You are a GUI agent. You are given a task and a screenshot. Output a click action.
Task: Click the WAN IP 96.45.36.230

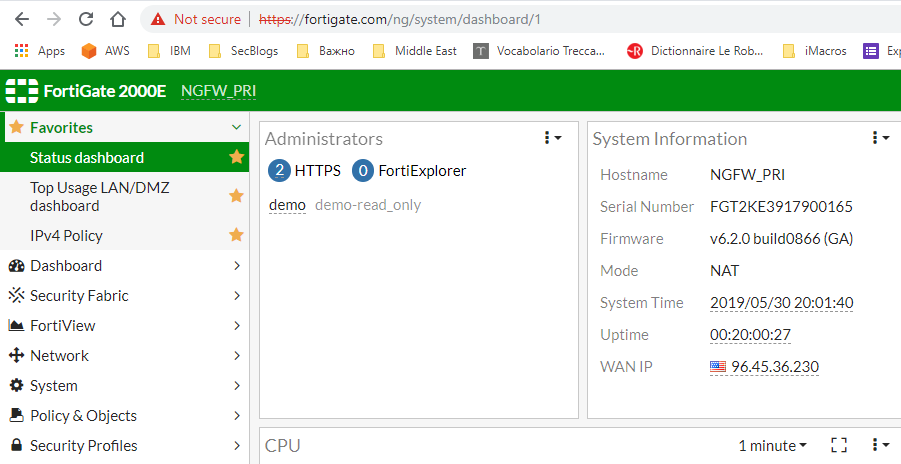(775, 367)
